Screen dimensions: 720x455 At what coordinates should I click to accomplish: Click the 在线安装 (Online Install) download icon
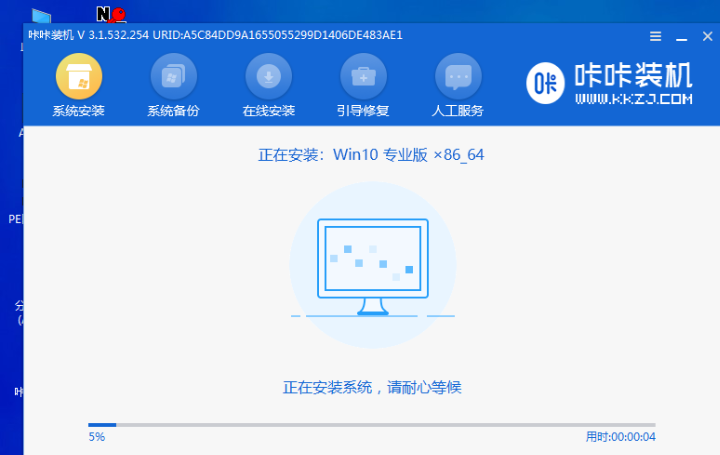[x=268, y=77]
